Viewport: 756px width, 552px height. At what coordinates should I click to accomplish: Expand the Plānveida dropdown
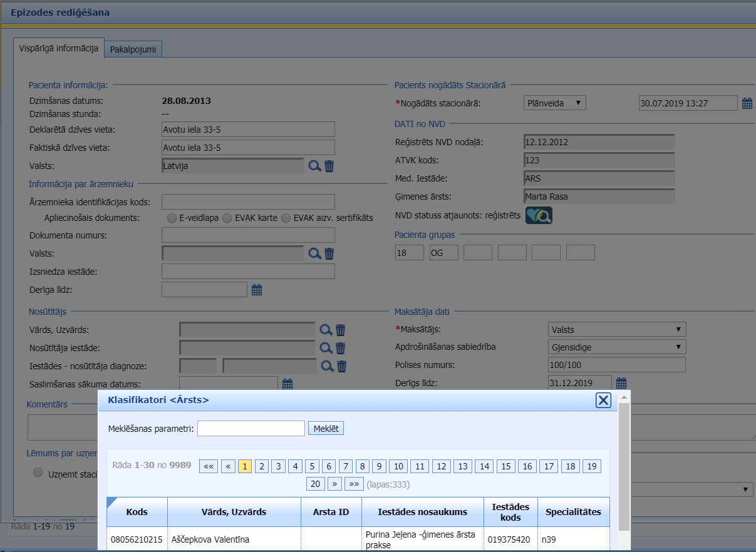(554, 103)
